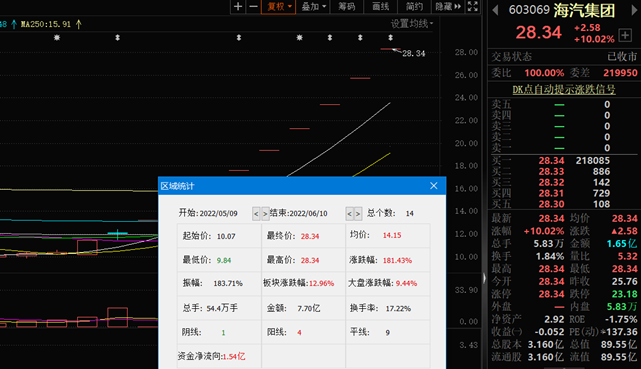The height and width of the screenshot is (369, 641).
Task: Click 隐藏 to hide side panel
Action: point(448,7)
